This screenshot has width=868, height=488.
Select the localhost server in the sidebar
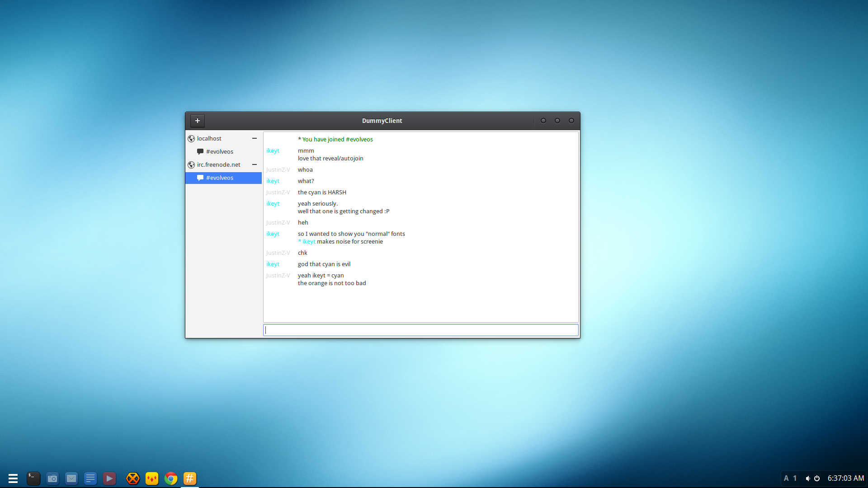click(x=223, y=138)
